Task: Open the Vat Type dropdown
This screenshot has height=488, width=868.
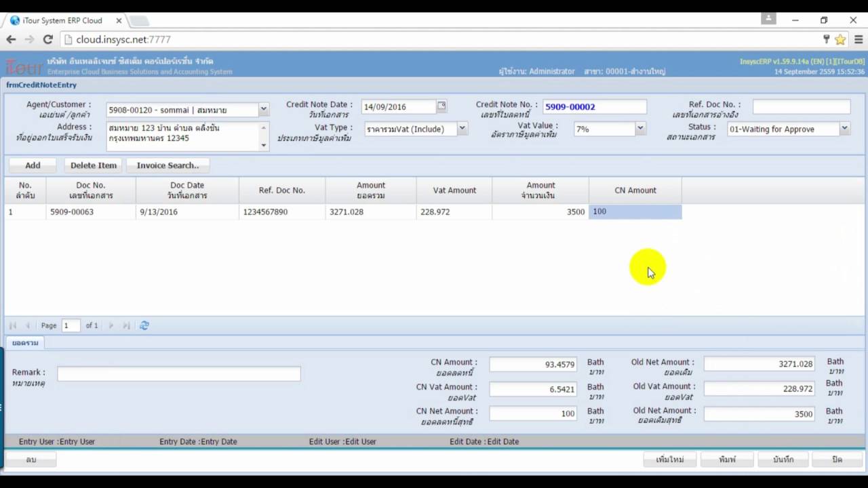Action: [462, 128]
